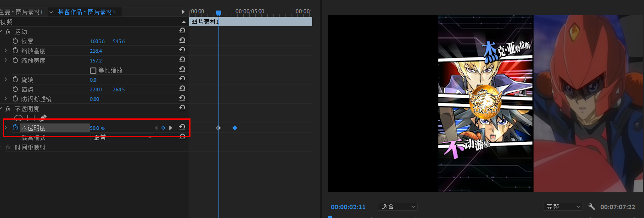Reset the 不透明度 effect group
644x218 pixels.
[182, 108]
